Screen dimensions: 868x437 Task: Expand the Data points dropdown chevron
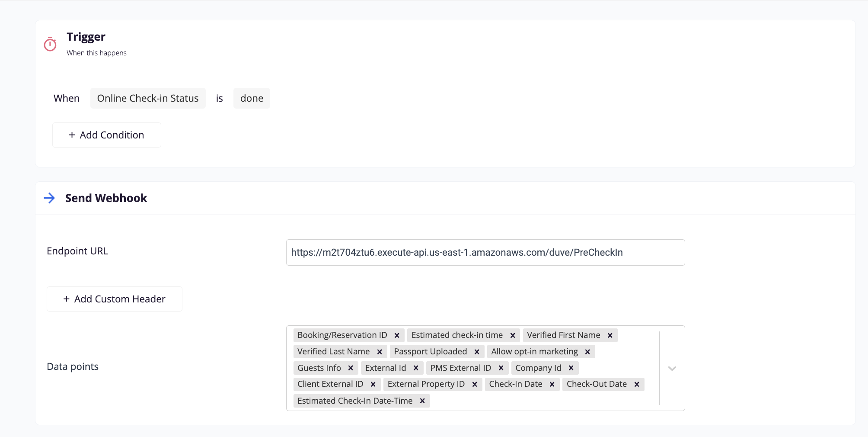pos(672,369)
